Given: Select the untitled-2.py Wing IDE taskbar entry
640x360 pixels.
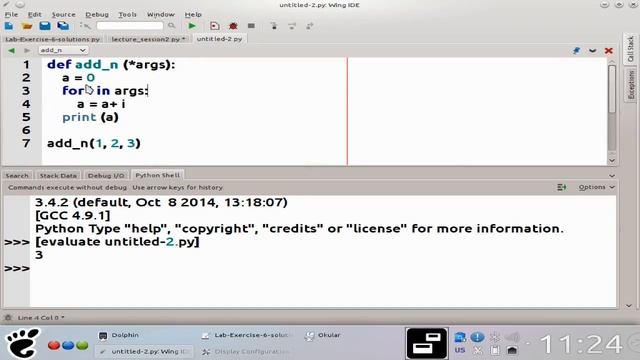Looking at the screenshot, I should click(144, 351).
